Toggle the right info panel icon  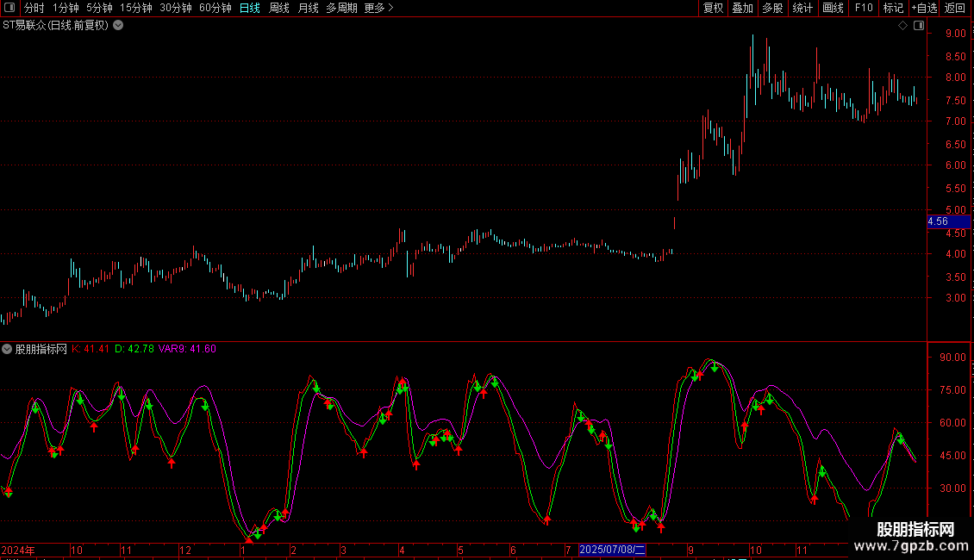click(919, 26)
